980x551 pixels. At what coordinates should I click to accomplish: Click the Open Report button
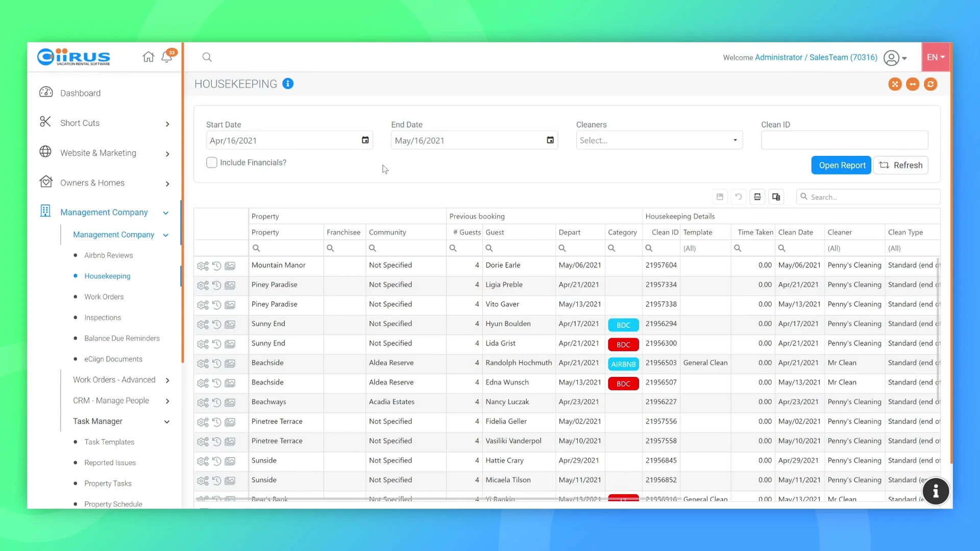pyautogui.click(x=842, y=165)
